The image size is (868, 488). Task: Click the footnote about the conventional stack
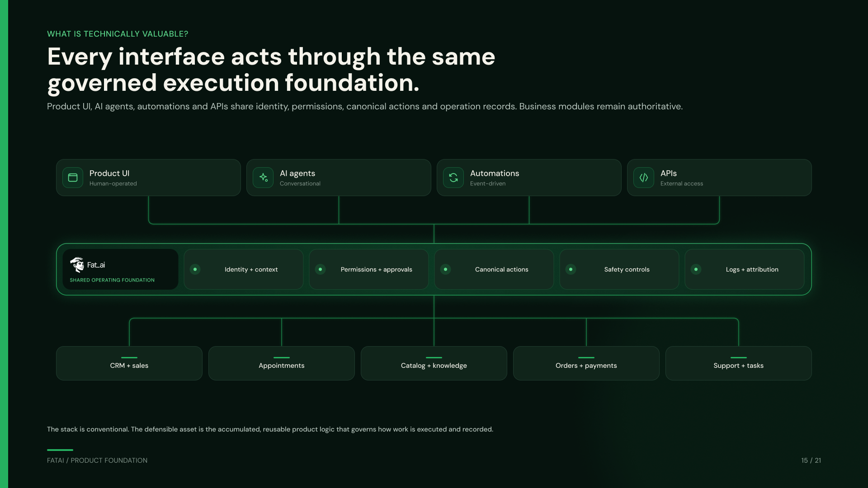coord(270,429)
